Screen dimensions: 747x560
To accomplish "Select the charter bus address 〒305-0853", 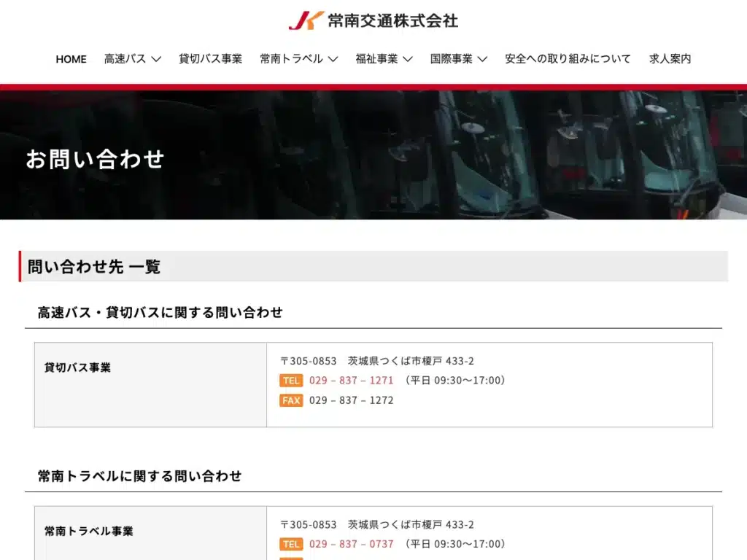I will 377,361.
